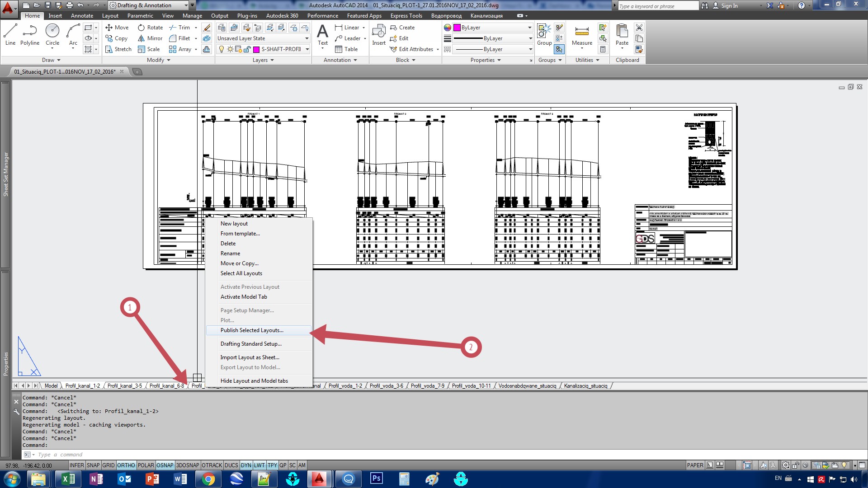Click the Fillet tool
The height and width of the screenshot is (488, 868).
coord(179,38)
